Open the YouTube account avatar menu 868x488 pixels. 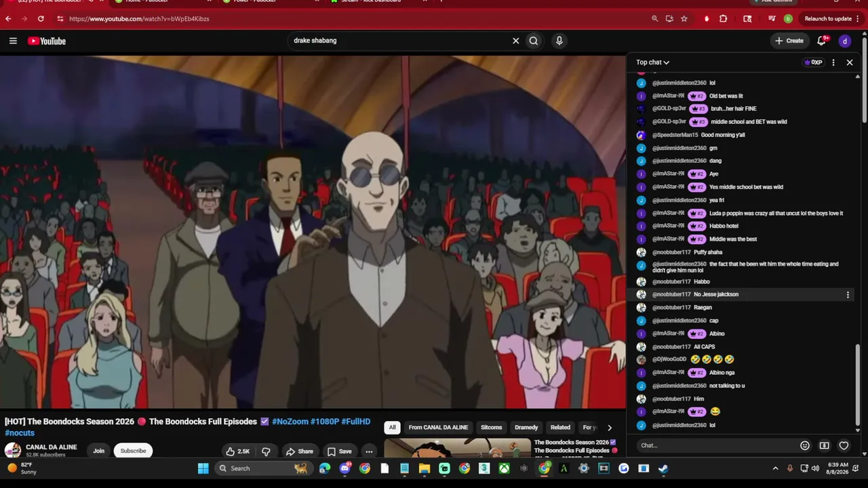tap(845, 41)
